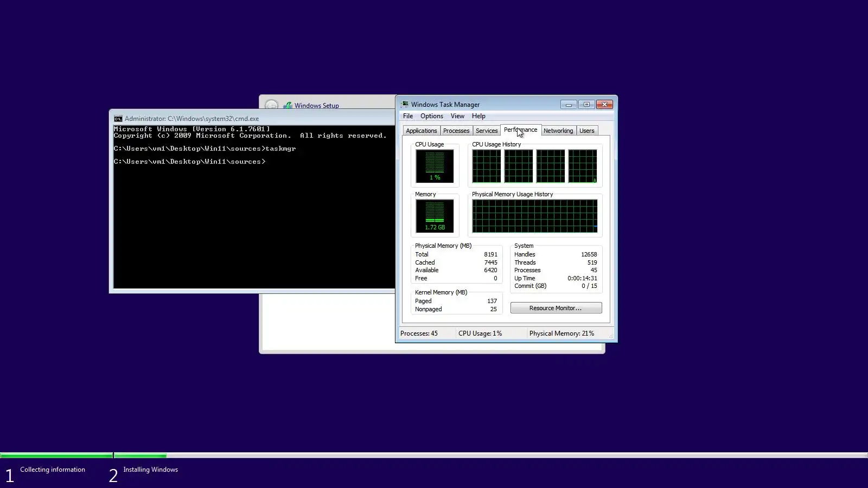Switch to the Processes tab
The width and height of the screenshot is (868, 488).
coord(456,131)
